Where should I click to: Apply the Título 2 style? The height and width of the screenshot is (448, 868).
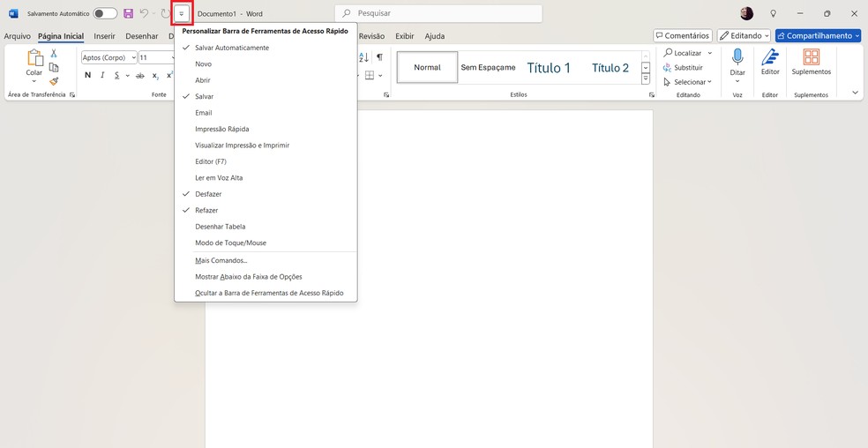pos(610,68)
